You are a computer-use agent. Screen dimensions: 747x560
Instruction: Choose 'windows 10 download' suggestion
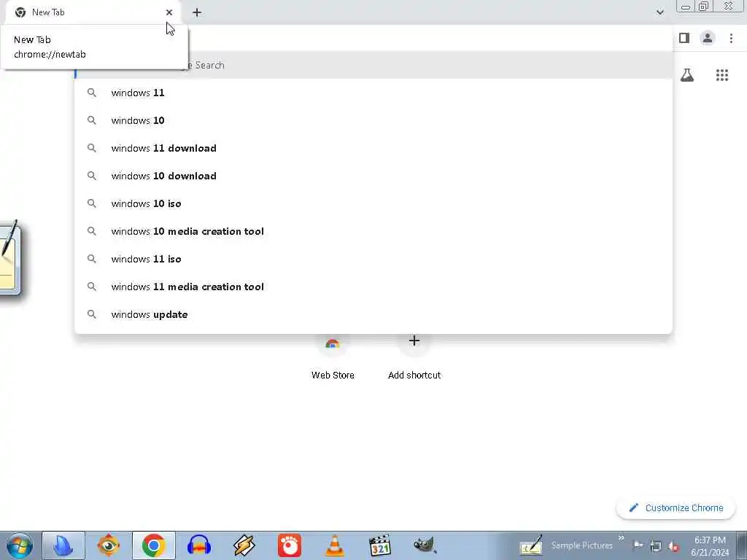click(373, 176)
